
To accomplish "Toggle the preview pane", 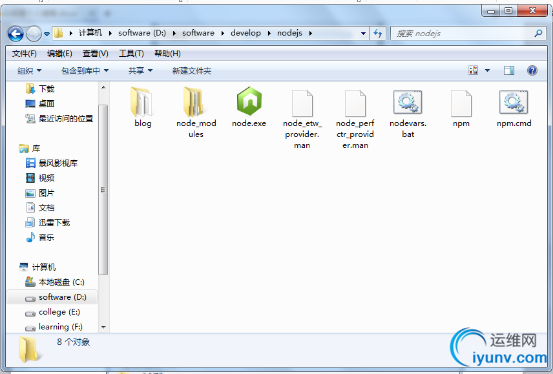I will point(509,71).
